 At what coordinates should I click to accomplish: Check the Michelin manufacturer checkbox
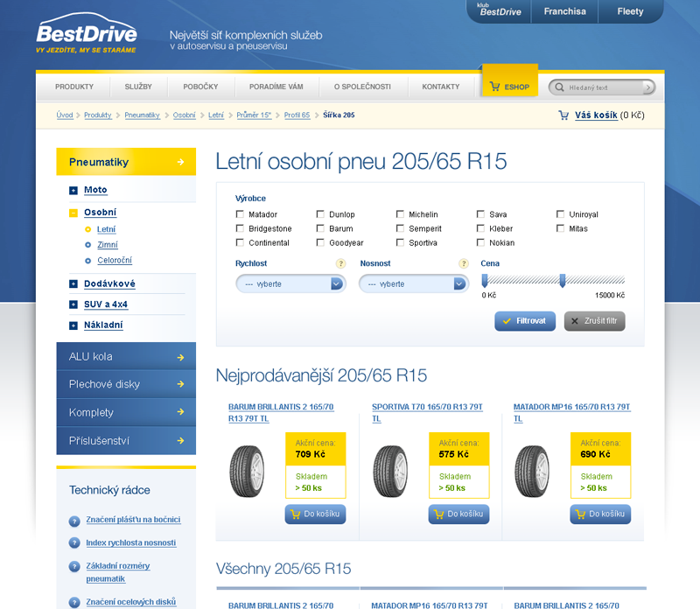400,214
